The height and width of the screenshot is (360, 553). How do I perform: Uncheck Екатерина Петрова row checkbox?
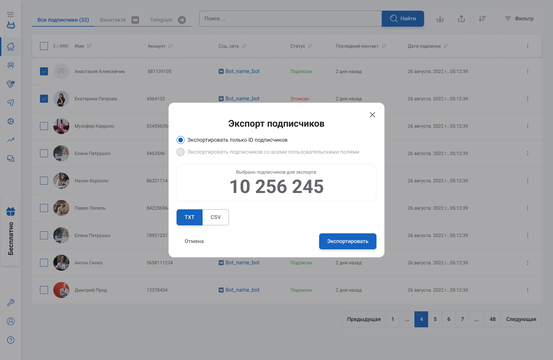click(x=44, y=98)
